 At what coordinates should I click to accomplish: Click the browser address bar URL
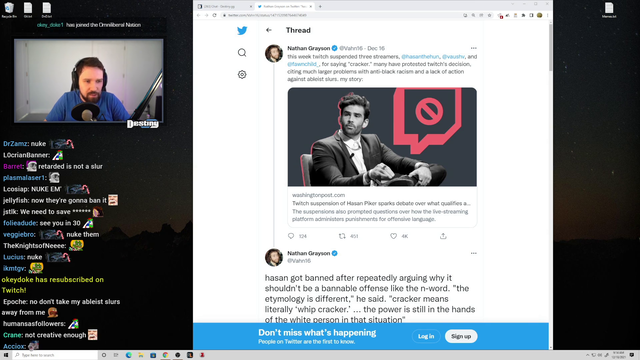pyautogui.click(x=267, y=15)
